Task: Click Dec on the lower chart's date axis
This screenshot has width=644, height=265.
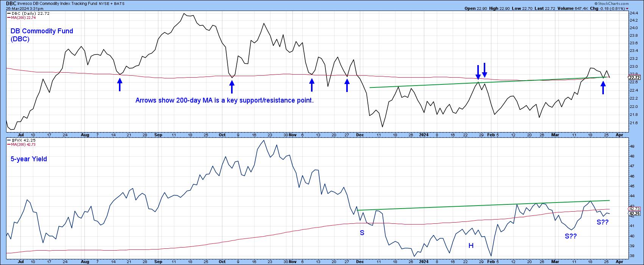Action: click(360, 261)
